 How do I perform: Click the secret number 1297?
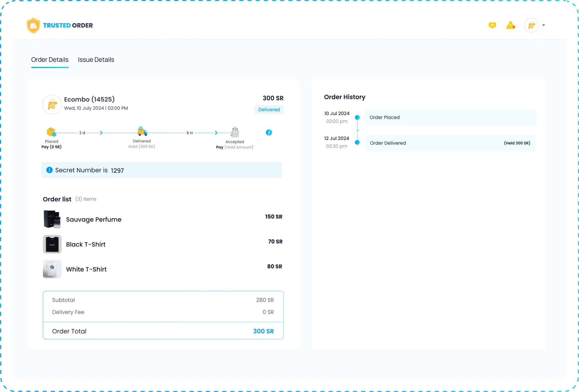[117, 170]
